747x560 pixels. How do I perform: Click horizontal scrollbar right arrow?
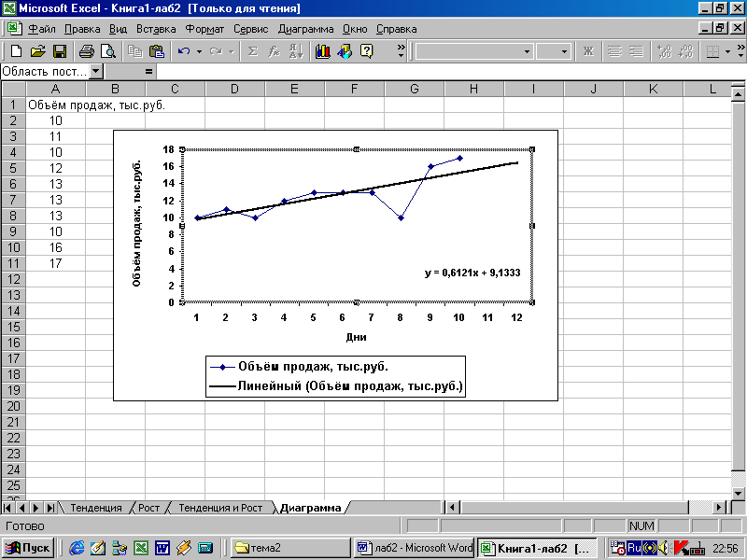(x=719, y=508)
